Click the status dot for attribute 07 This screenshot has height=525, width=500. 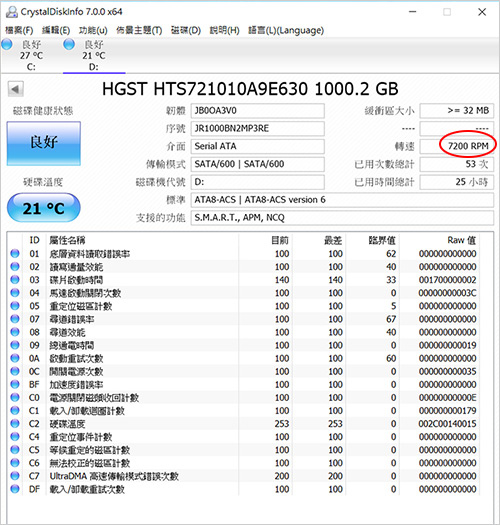15,319
